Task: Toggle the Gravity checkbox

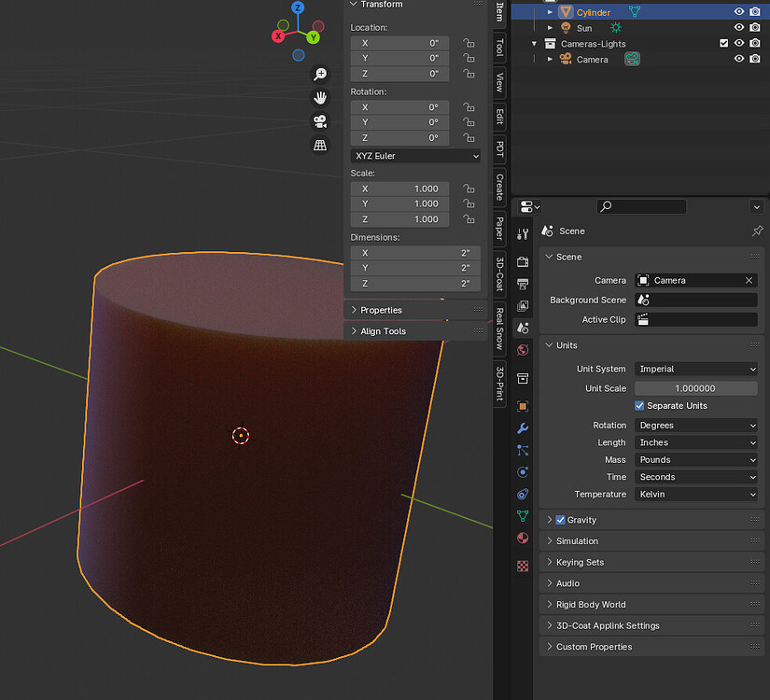Action: (x=560, y=520)
